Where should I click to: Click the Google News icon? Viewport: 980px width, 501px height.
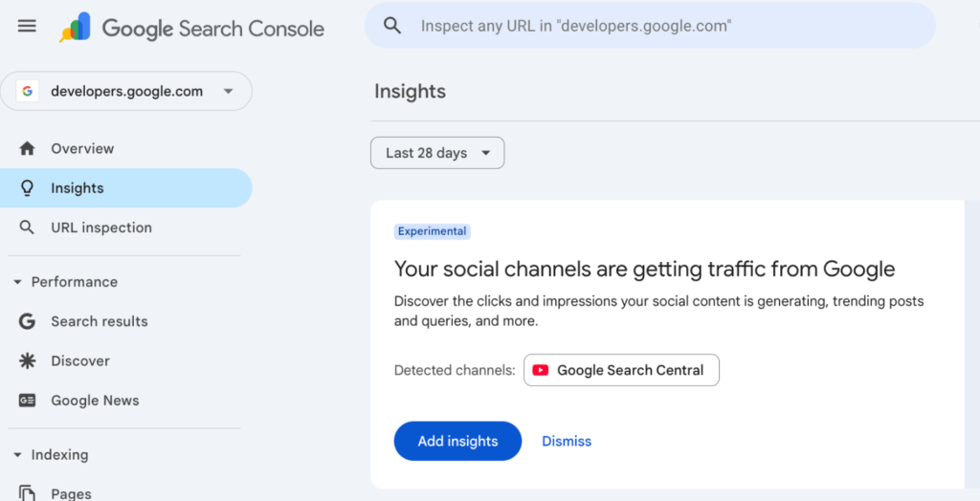coord(27,401)
